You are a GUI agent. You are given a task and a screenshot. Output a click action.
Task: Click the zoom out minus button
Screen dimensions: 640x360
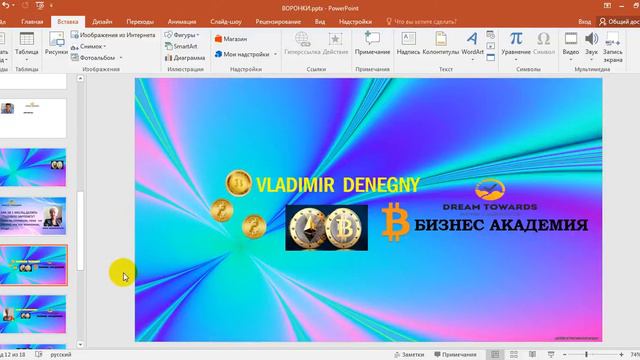[564, 355]
